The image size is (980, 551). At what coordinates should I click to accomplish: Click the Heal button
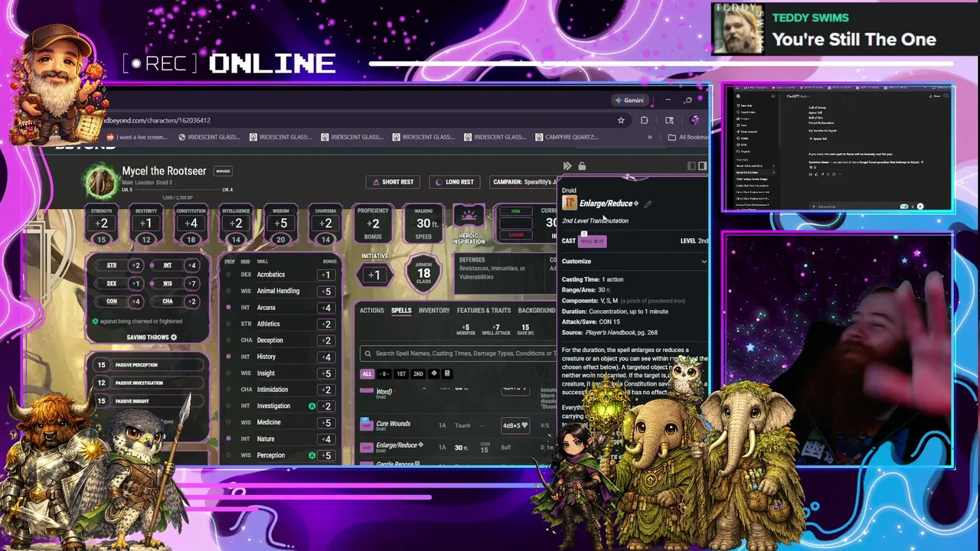tap(516, 211)
